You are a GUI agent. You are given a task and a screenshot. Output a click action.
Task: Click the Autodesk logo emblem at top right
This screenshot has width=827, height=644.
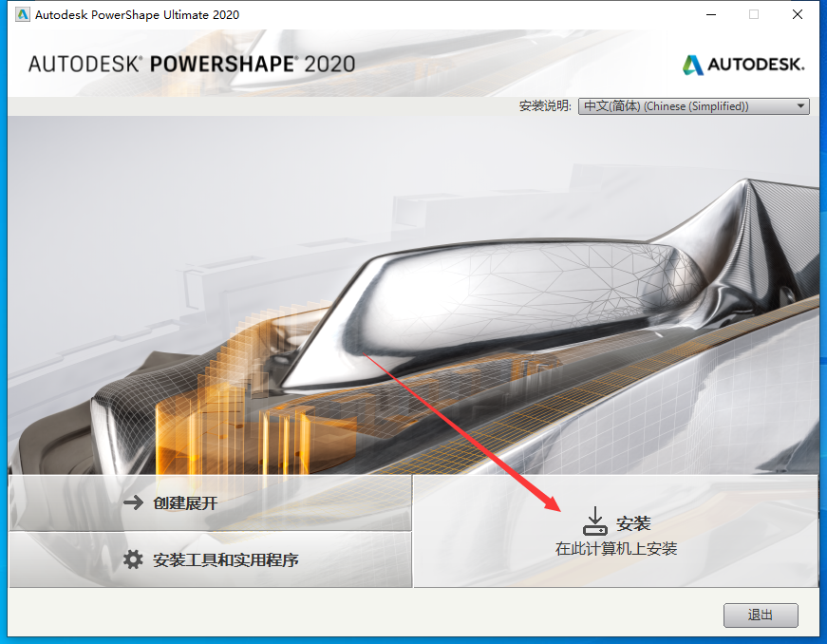tap(693, 65)
